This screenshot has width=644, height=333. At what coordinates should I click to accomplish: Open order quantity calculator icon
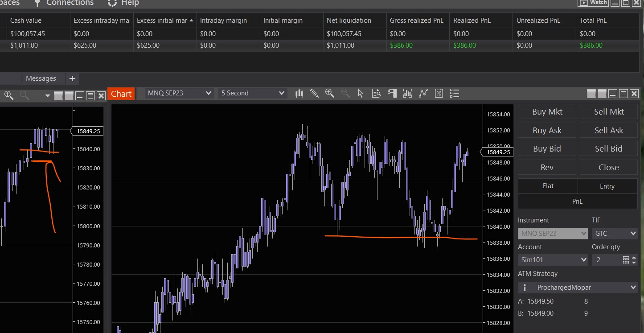(x=626, y=260)
